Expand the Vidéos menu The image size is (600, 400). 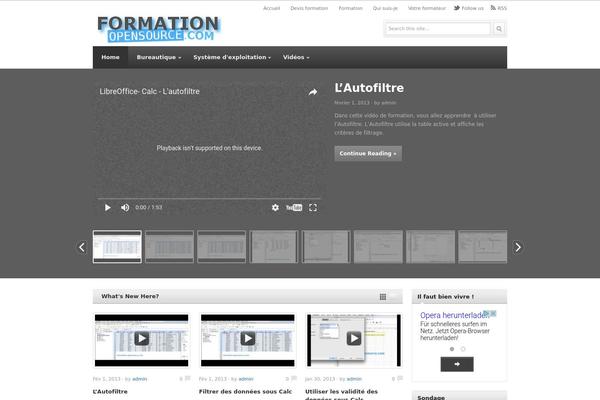point(296,57)
